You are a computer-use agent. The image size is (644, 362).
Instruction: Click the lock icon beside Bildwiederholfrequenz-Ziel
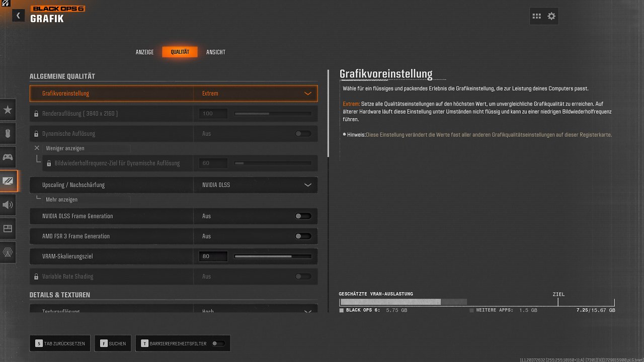49,163
